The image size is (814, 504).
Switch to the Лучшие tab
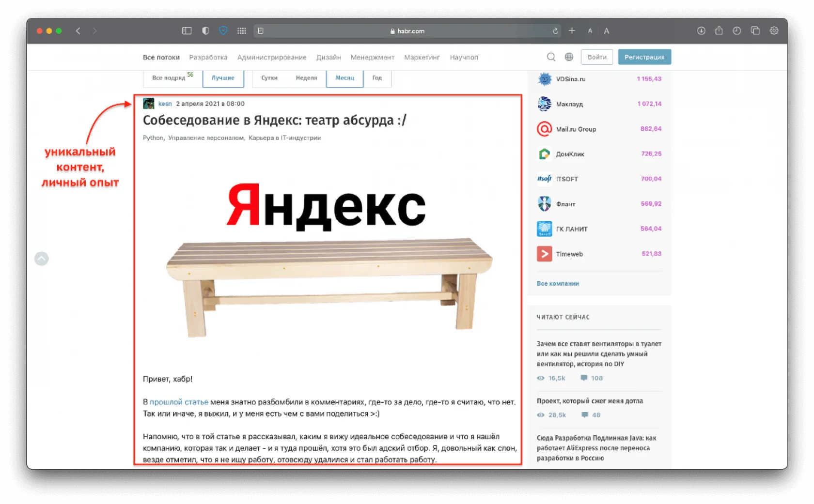223,77
